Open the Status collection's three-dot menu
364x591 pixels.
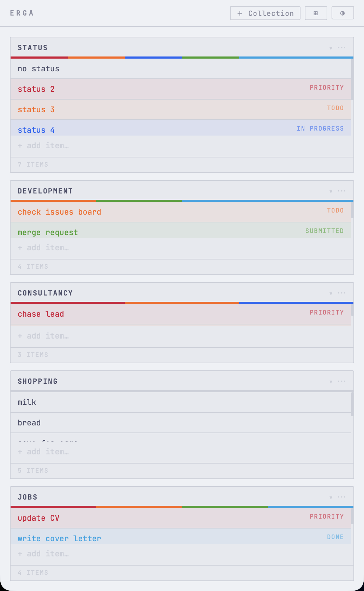pyautogui.click(x=342, y=48)
